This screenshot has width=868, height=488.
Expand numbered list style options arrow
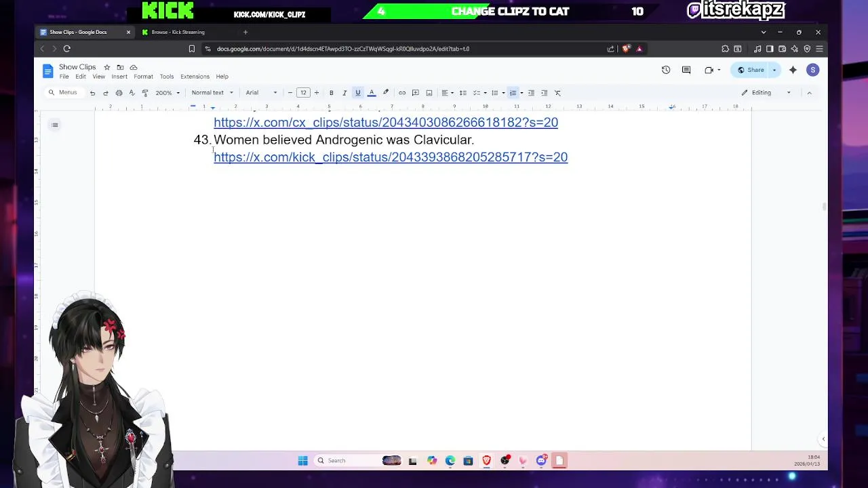[x=521, y=93]
